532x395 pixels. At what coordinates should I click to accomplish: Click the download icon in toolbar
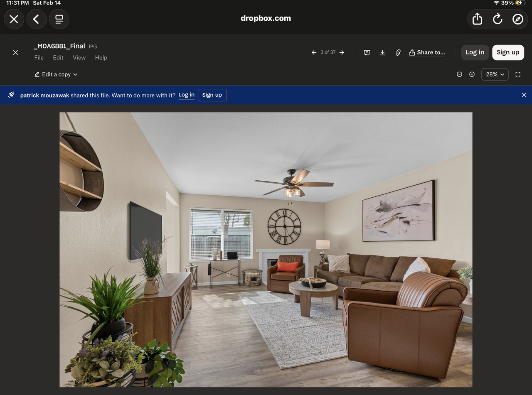click(x=382, y=52)
